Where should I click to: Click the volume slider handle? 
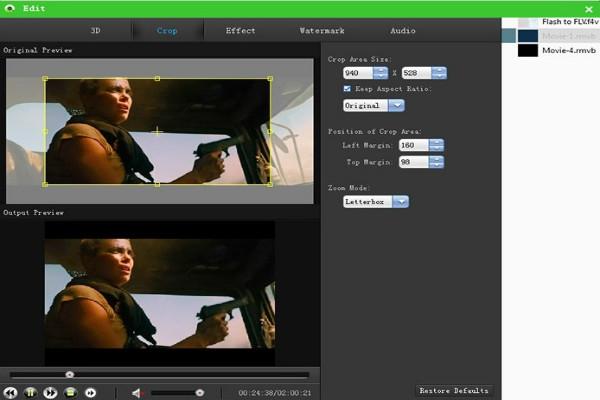[x=199, y=393]
